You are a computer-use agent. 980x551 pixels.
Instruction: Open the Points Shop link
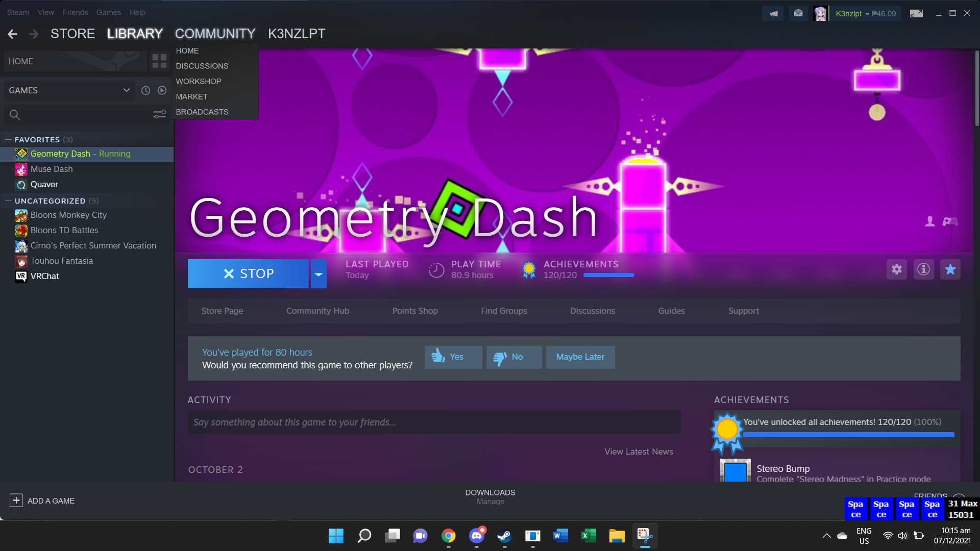click(415, 311)
